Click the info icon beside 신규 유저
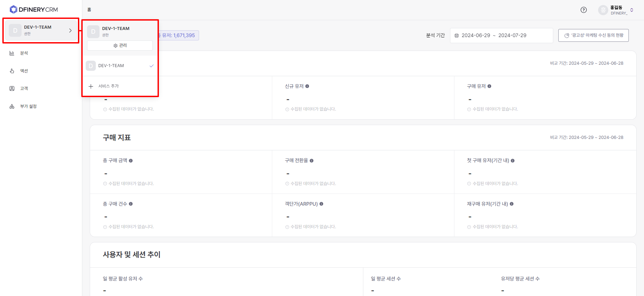 pos(307,86)
